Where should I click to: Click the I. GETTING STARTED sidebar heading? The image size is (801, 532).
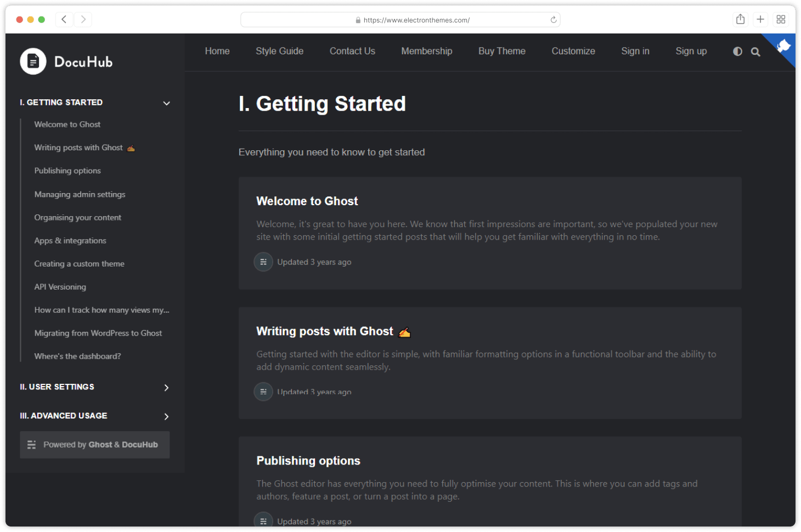tap(61, 102)
